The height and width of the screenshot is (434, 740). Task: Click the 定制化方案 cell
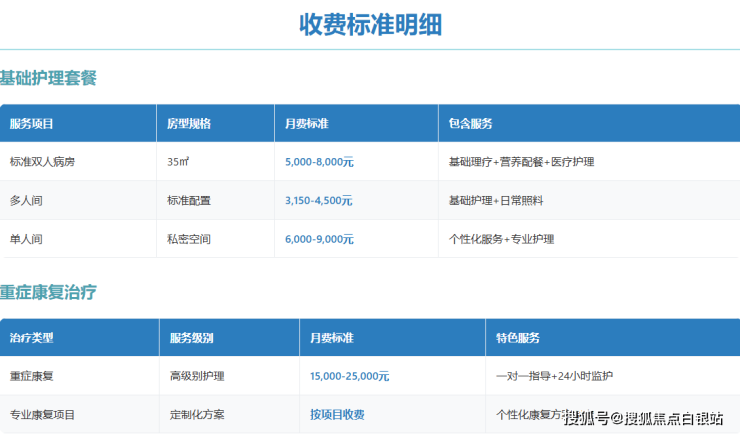(197, 414)
